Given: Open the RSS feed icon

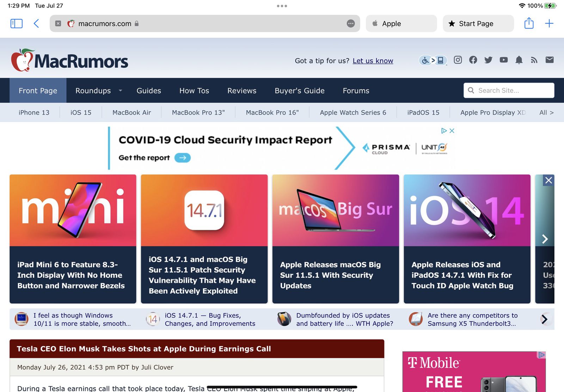Looking at the screenshot, I should (x=534, y=60).
